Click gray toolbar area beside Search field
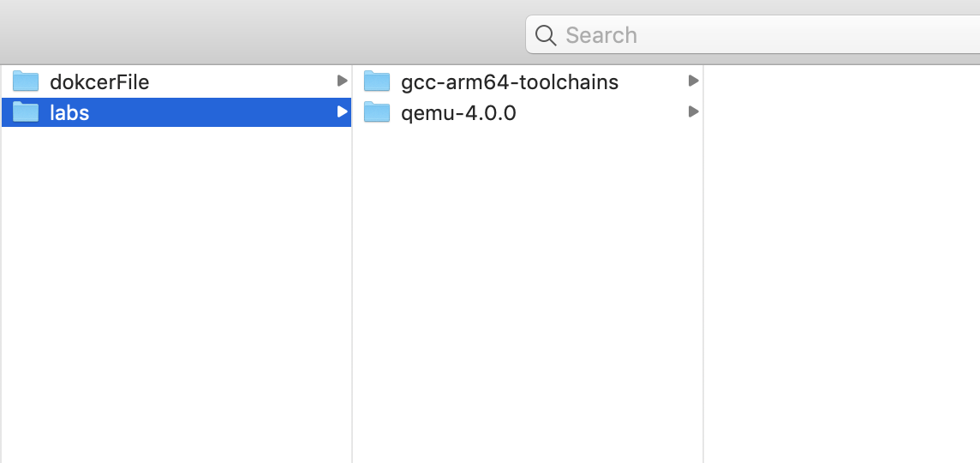Viewport: 980px width, 463px height. (262, 33)
